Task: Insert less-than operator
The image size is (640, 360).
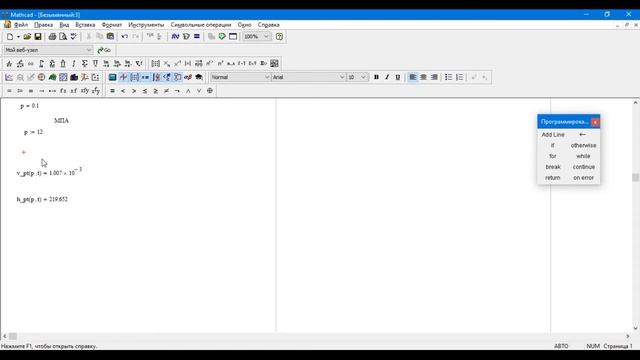Action: tap(123, 91)
